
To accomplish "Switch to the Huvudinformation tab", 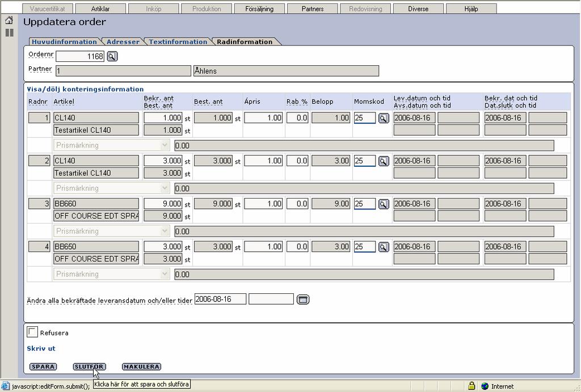I will 64,42.
